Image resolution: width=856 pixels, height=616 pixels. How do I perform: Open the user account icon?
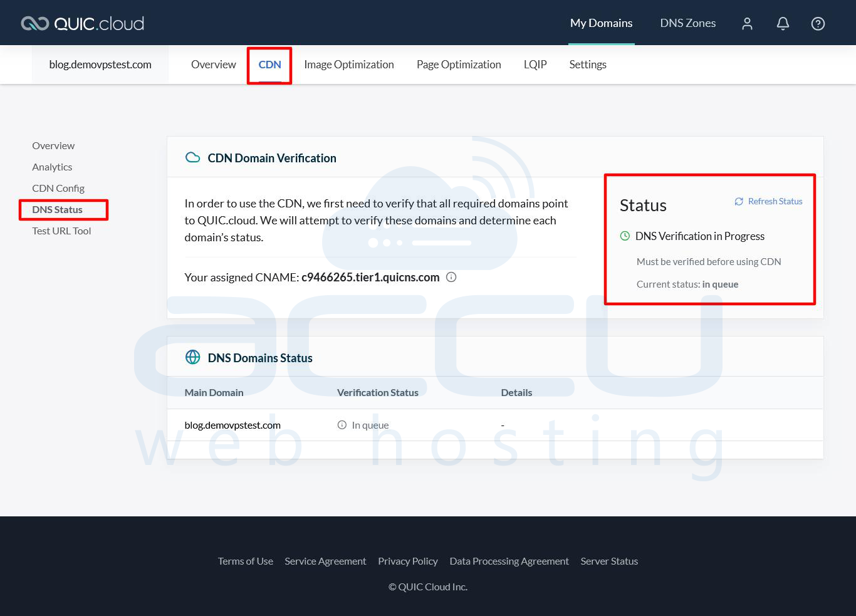(747, 23)
